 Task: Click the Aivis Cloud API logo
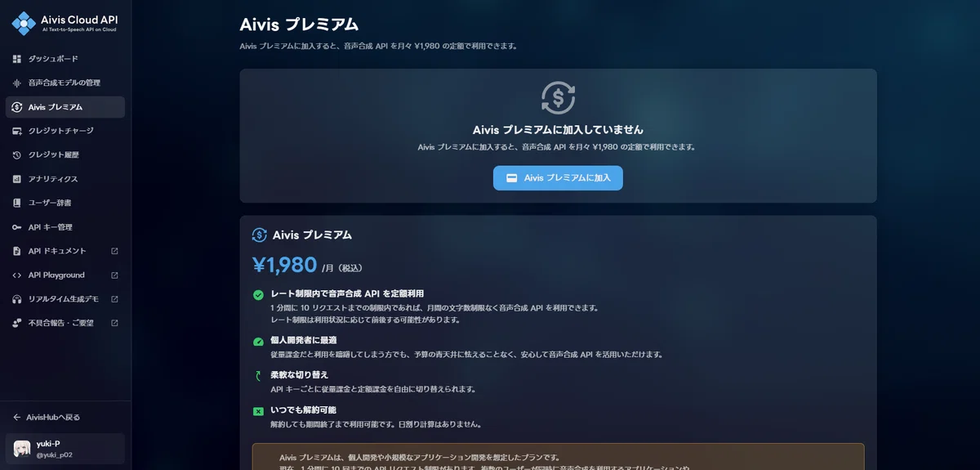coord(65,23)
